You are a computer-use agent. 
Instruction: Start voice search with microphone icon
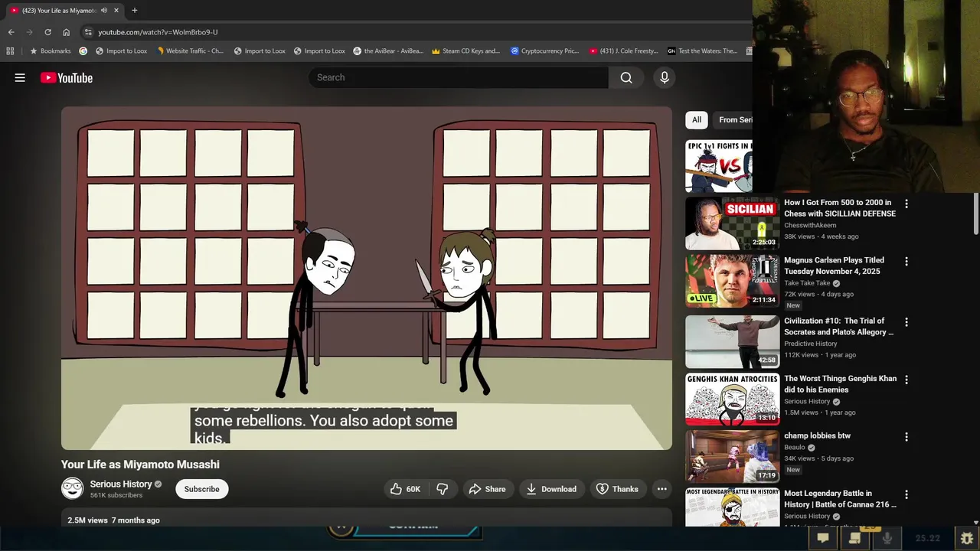click(x=665, y=77)
